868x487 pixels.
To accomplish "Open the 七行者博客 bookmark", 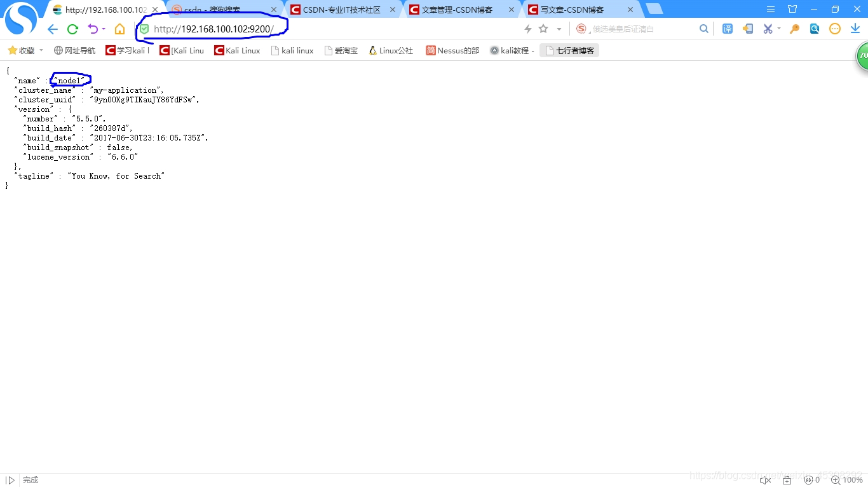I will point(569,50).
